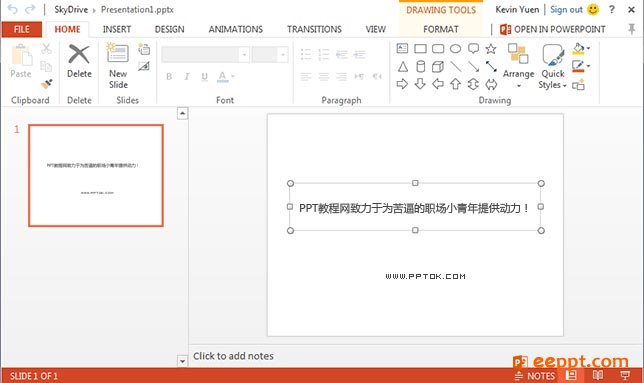This screenshot has width=644, height=383.
Task: Click the Cut scissors icon
Action: coord(46,48)
